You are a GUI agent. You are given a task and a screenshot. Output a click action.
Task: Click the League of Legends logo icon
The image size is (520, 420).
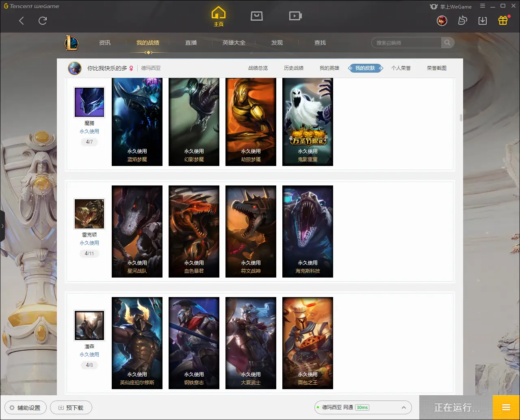71,43
